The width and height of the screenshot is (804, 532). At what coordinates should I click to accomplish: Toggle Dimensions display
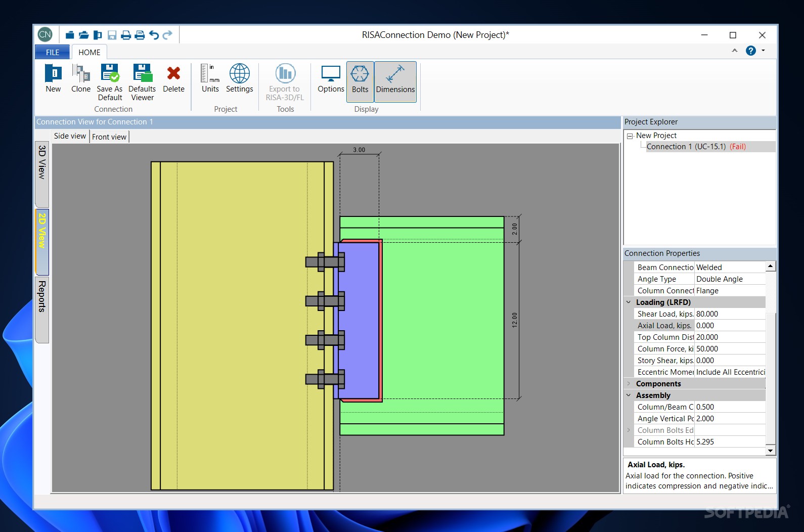pos(395,81)
